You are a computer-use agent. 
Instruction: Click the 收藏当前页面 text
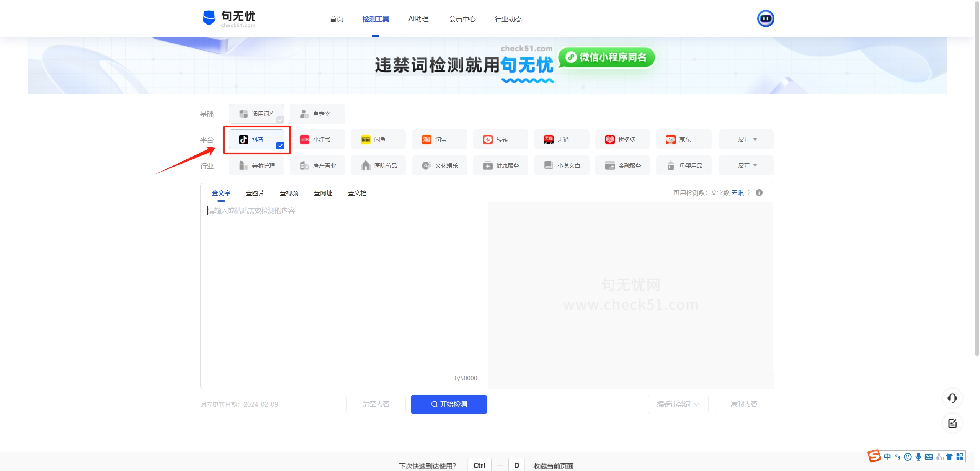point(554,466)
